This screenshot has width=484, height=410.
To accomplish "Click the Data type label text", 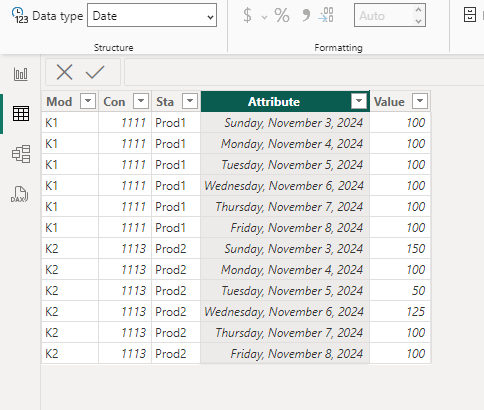I will (x=58, y=16).
